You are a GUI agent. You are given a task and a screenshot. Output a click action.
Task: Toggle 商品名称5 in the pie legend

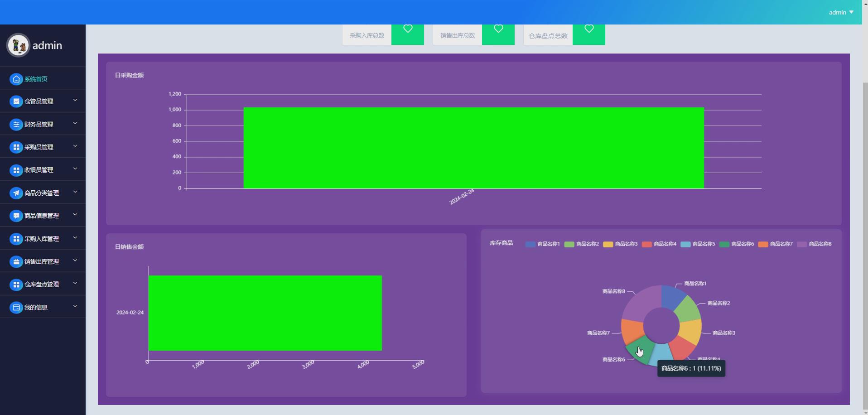tap(698, 244)
